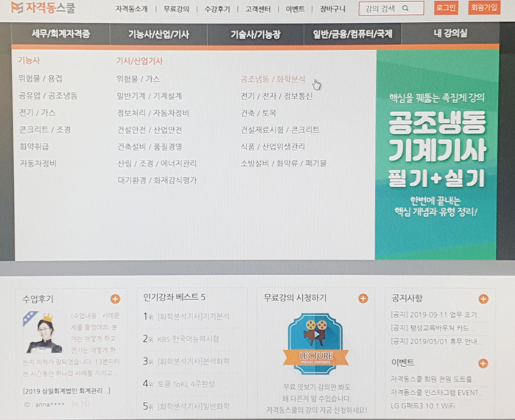Click 위험물 / 용접 under 기능사
Image resolution: width=515 pixels, height=420 pixels.
(x=41, y=79)
